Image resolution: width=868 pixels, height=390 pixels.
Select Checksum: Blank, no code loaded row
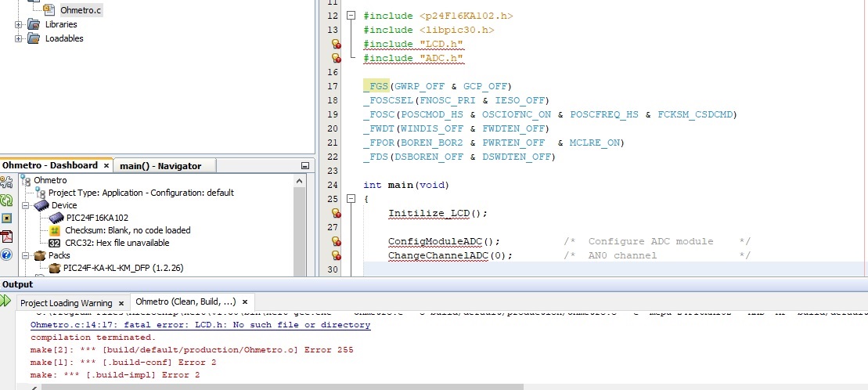click(x=128, y=230)
